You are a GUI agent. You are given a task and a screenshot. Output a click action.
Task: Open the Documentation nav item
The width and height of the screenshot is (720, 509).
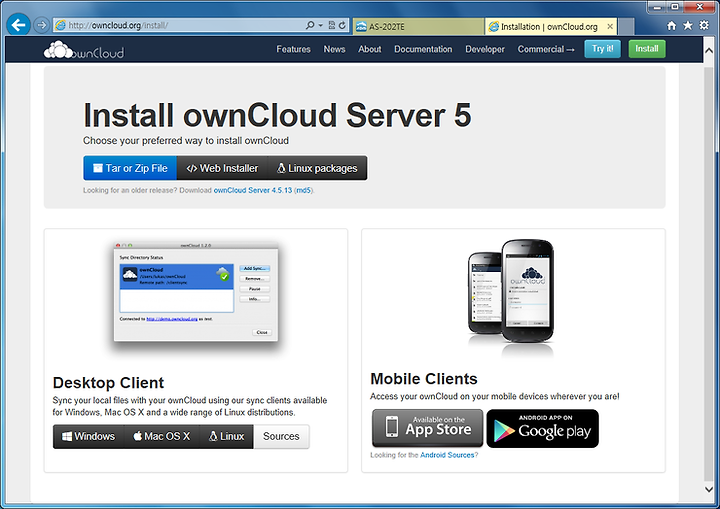(x=423, y=49)
